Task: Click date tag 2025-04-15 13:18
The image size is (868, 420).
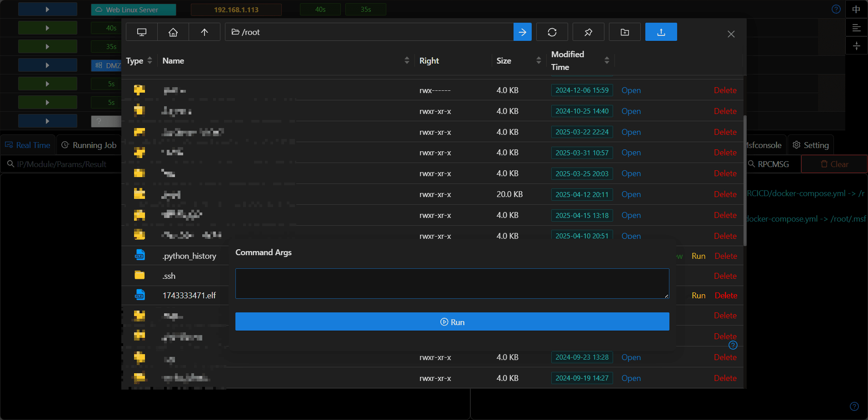Action: coord(582,215)
